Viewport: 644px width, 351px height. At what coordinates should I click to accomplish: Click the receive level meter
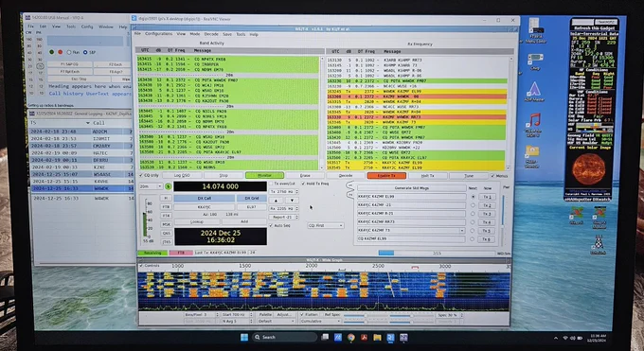pos(145,219)
